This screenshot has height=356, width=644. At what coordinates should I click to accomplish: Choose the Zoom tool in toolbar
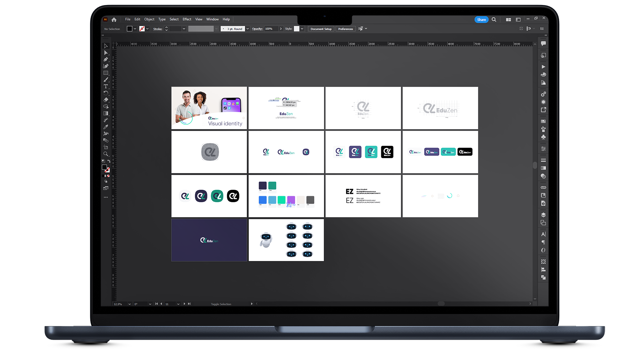point(106,154)
